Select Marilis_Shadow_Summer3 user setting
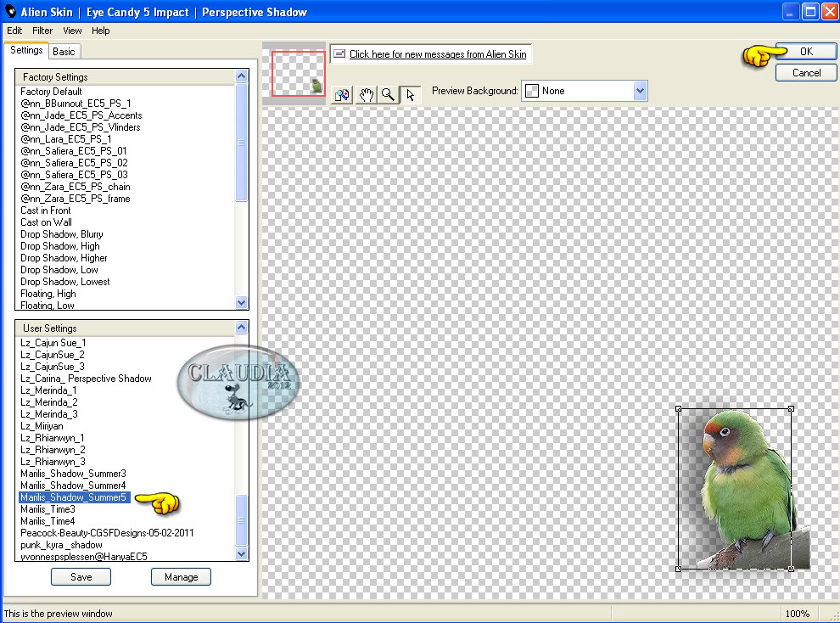840x623 pixels. tap(73, 474)
